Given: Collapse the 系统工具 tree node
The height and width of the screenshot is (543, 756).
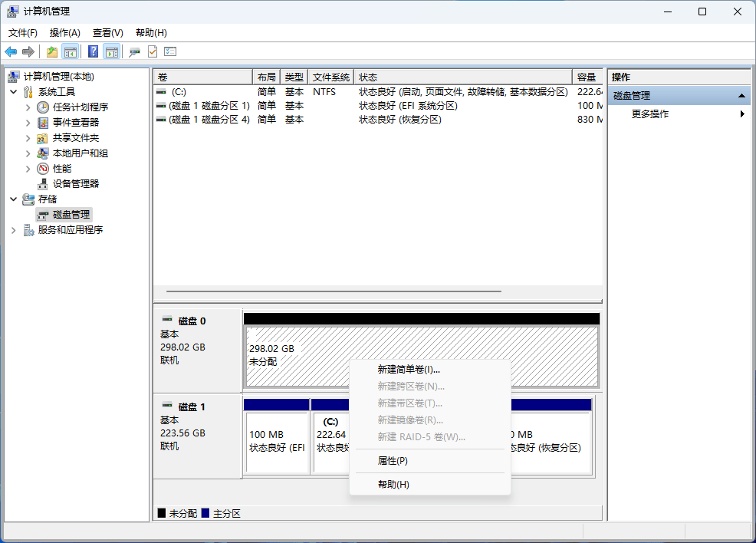Looking at the screenshot, I should (14, 92).
